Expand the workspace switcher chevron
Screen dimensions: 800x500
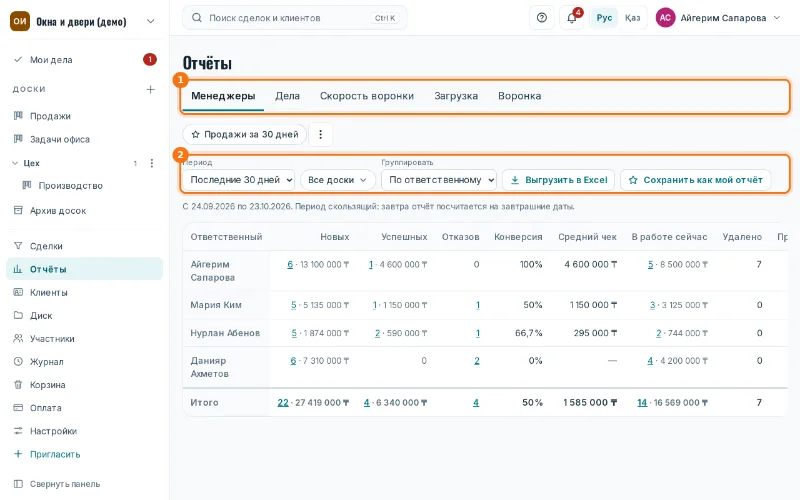click(151, 21)
